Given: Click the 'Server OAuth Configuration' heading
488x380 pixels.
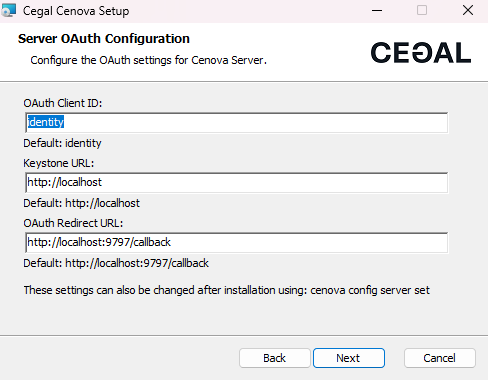Looking at the screenshot, I should (x=104, y=39).
